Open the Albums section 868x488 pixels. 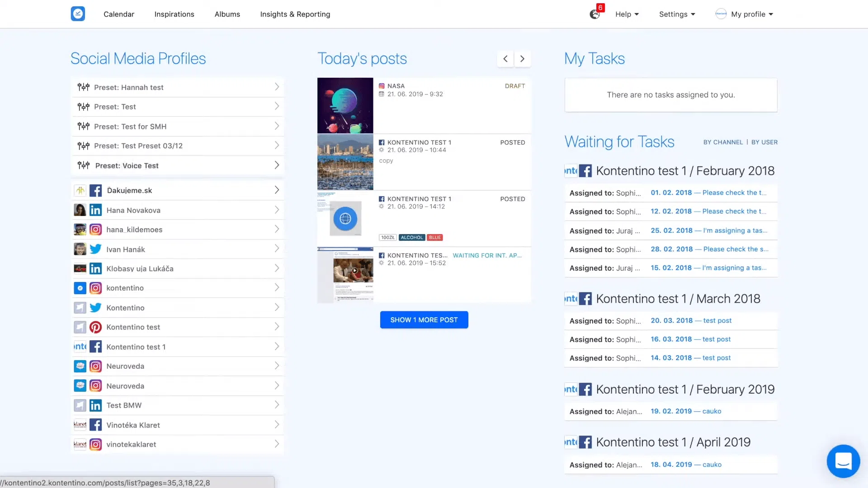(227, 14)
